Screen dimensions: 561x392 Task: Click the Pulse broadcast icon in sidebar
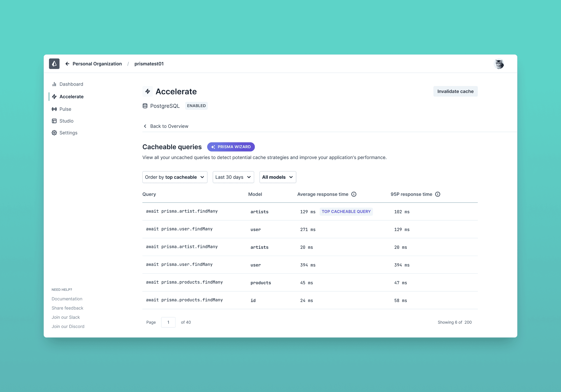54,109
